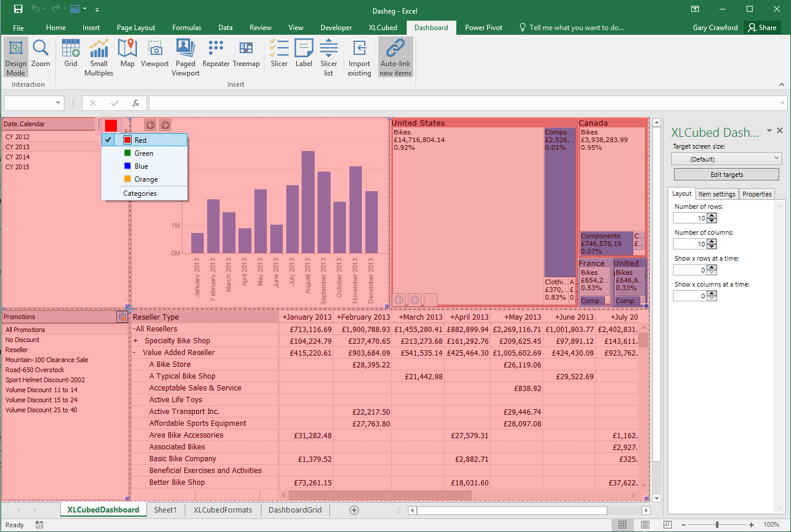Toggle Auto-link new items

click(x=395, y=57)
